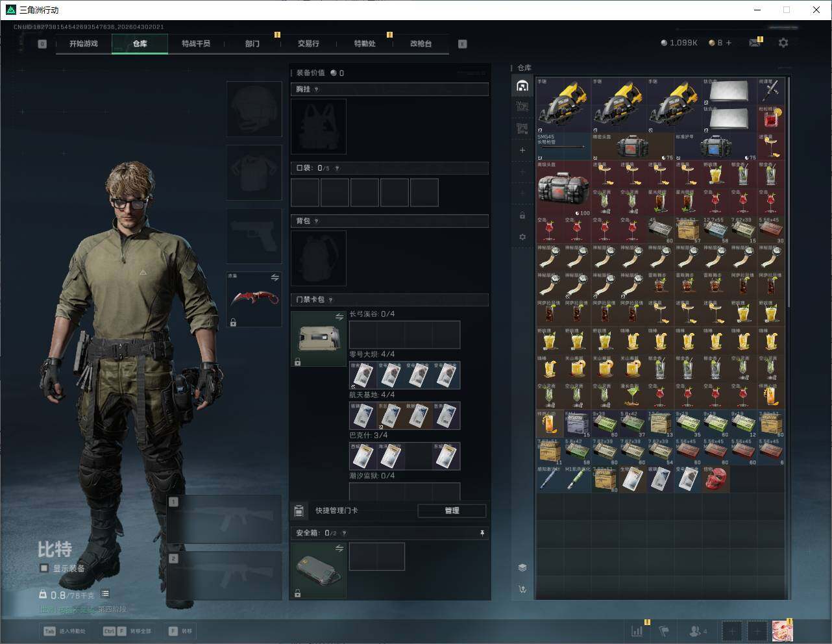Toggle the pin icon on 安全箱 header
The width and height of the screenshot is (832, 644).
482,533
